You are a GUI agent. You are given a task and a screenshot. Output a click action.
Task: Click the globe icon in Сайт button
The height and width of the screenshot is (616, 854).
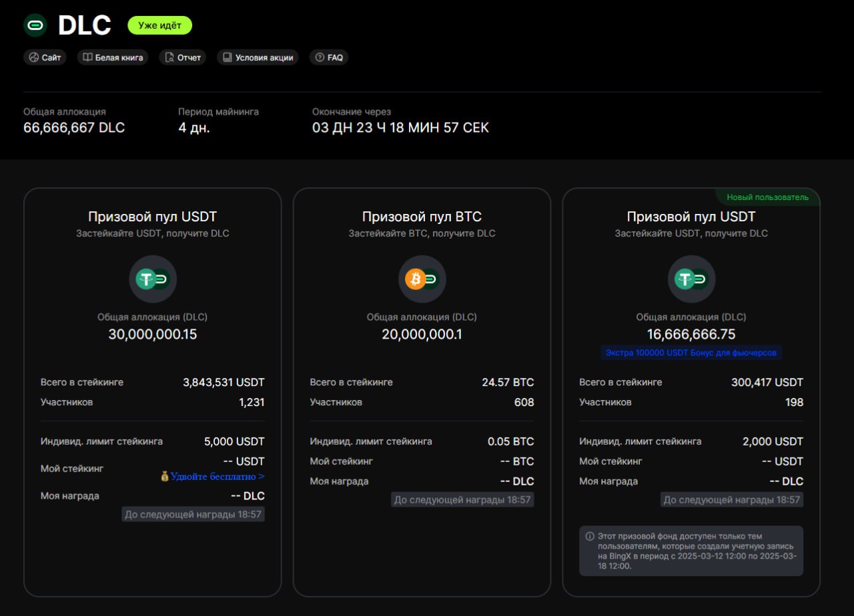(x=34, y=57)
